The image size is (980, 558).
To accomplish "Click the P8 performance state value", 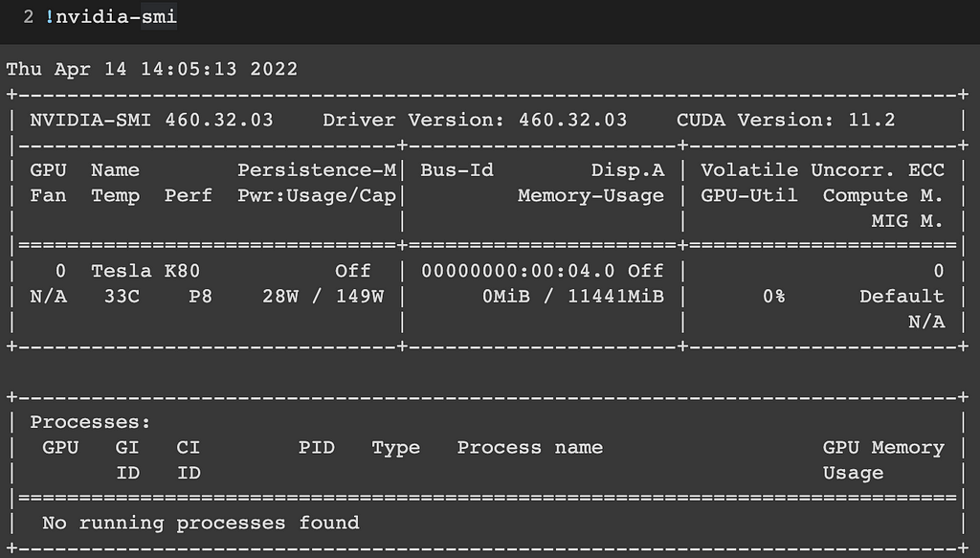I will [x=200, y=296].
